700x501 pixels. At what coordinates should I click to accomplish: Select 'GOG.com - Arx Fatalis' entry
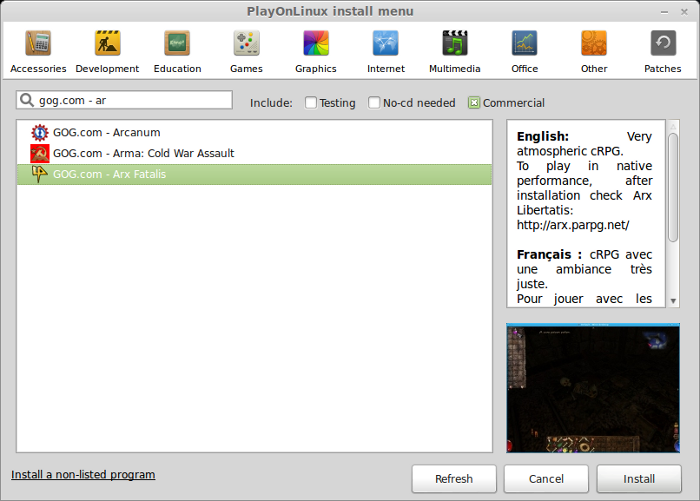pos(254,174)
